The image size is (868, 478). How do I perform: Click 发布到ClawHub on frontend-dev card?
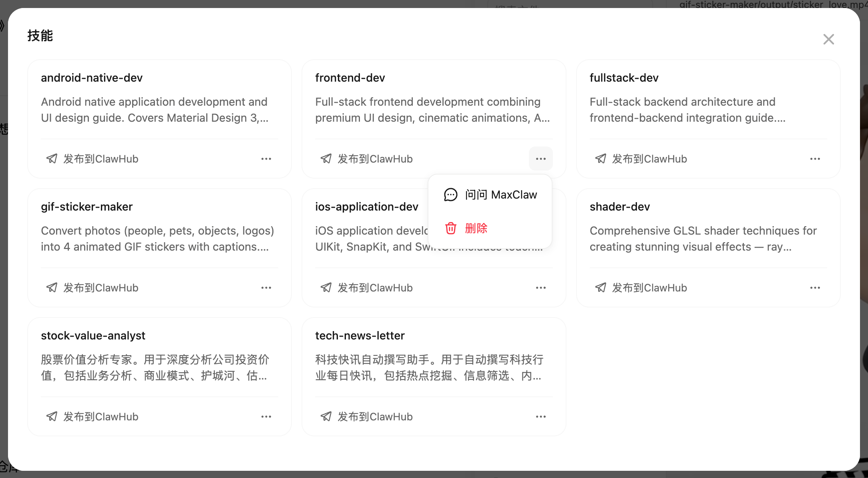point(374,159)
